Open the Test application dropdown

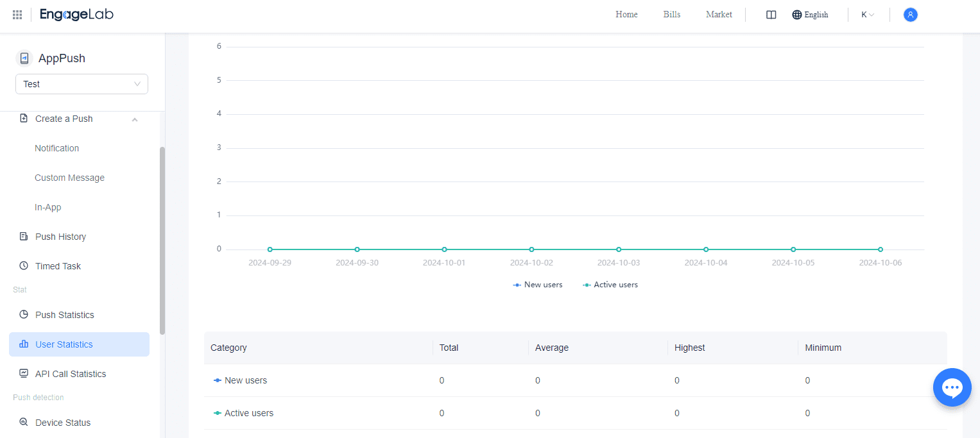click(x=82, y=84)
